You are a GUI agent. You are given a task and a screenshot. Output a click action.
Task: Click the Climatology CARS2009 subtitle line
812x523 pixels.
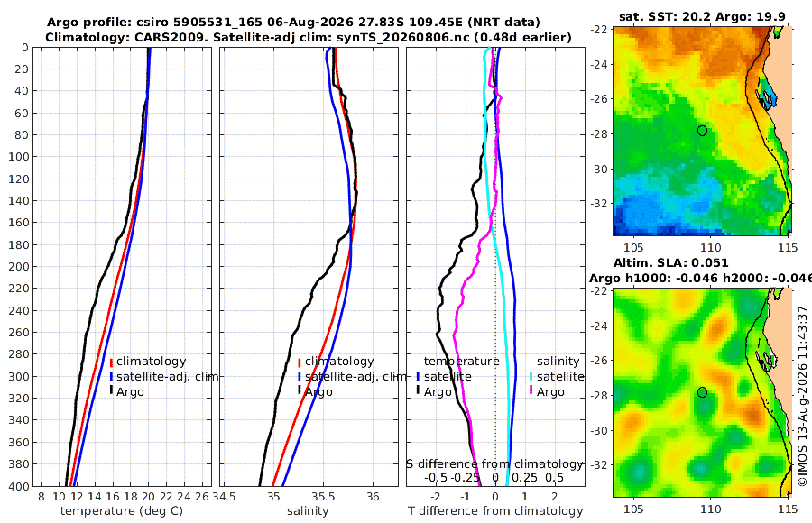(309, 37)
